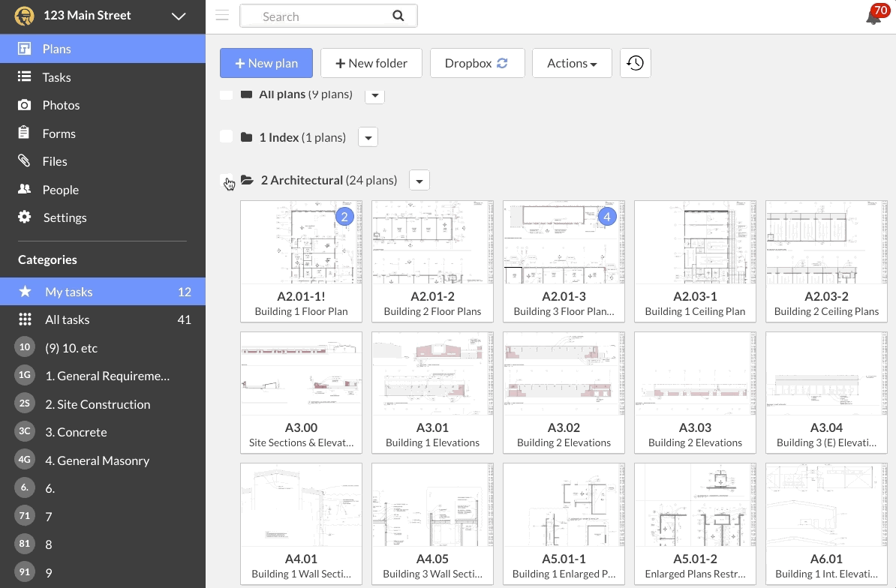
Task: Select the checkbox for the 1 Index folder
Action: point(226,136)
